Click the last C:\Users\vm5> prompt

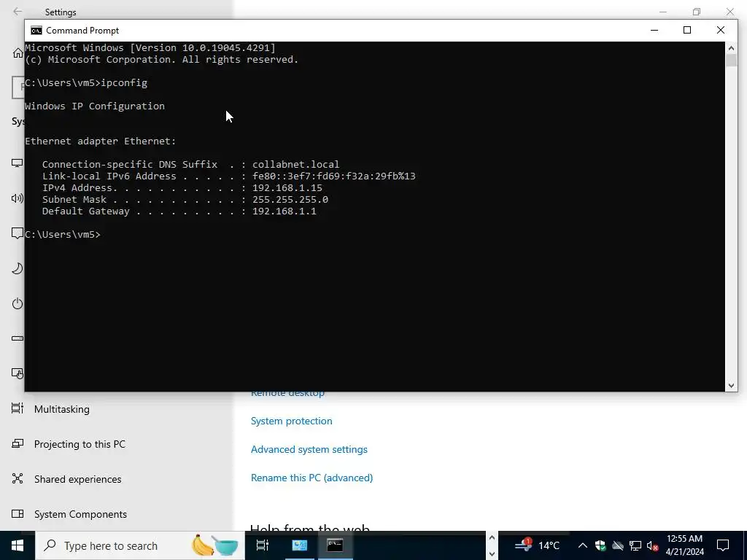(63, 234)
